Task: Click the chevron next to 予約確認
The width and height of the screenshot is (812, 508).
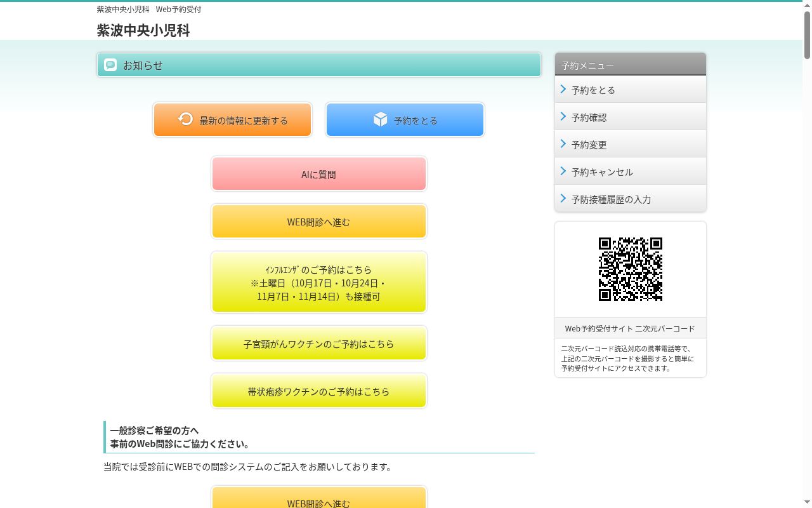Action: point(563,117)
